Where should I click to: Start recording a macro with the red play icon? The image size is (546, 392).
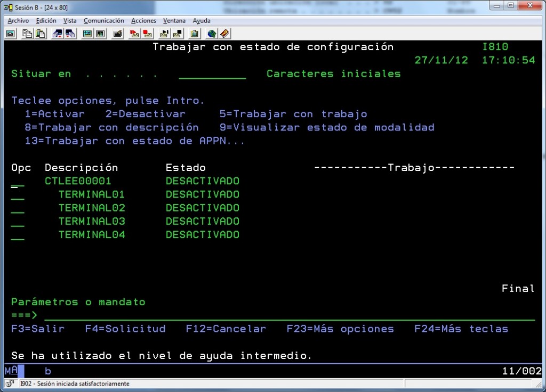(134, 34)
